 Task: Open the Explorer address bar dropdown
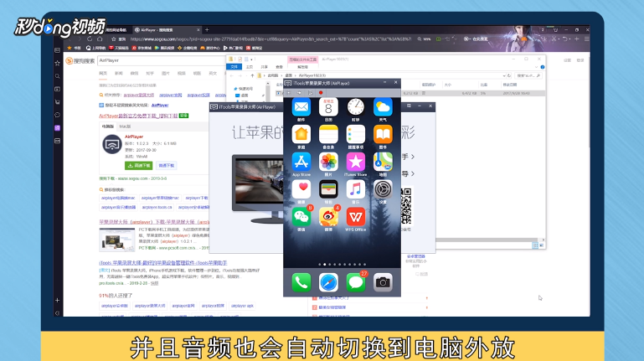(504, 75)
